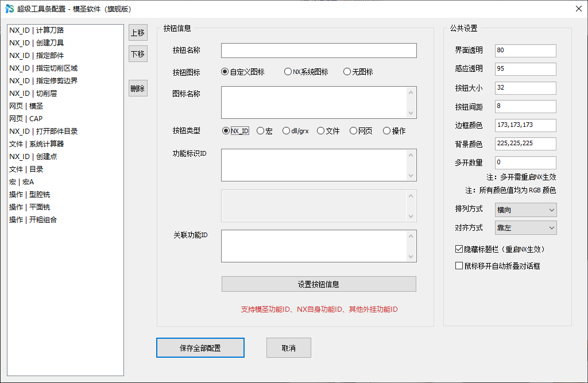
Task: Click the app logo icon in title bar
Action: click(9, 9)
